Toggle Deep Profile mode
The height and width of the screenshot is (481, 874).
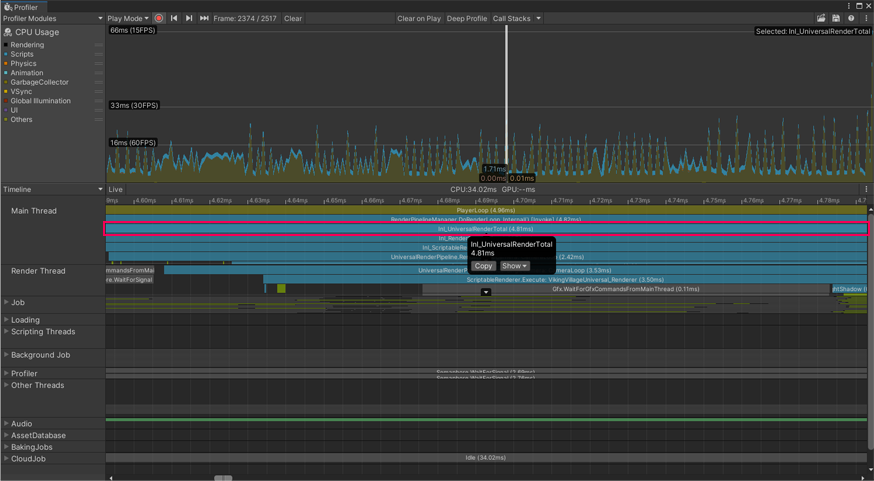click(x=466, y=18)
